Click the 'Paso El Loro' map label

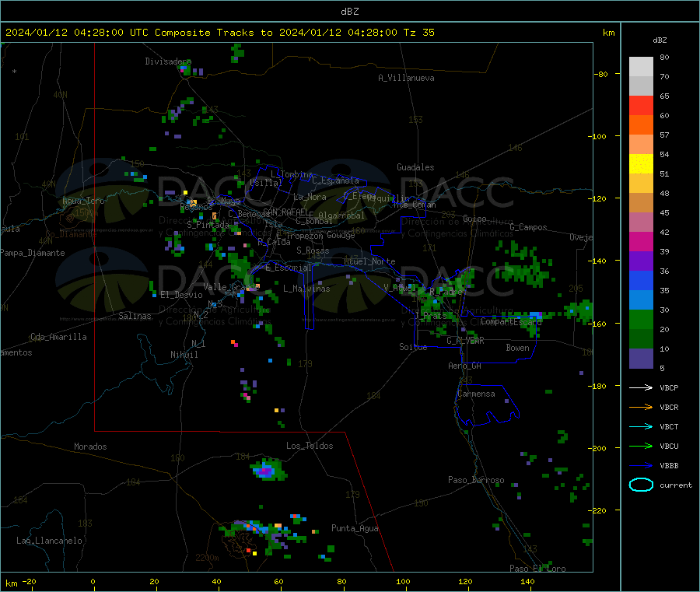(x=537, y=569)
